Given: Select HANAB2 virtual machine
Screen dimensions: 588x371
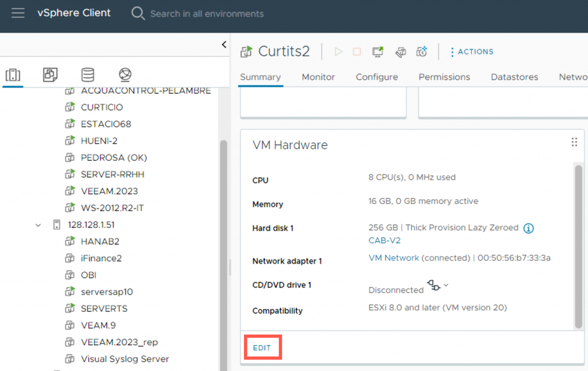Looking at the screenshot, I should pos(100,242).
